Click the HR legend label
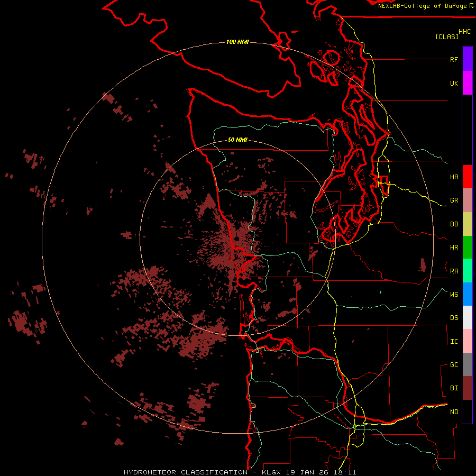 coord(454,248)
